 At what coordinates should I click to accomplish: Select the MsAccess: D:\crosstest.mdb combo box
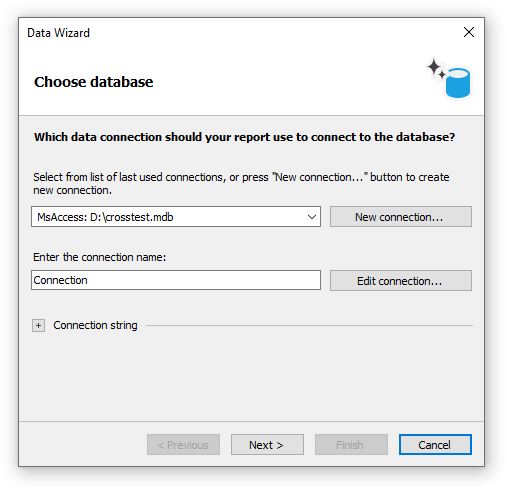pos(176,217)
